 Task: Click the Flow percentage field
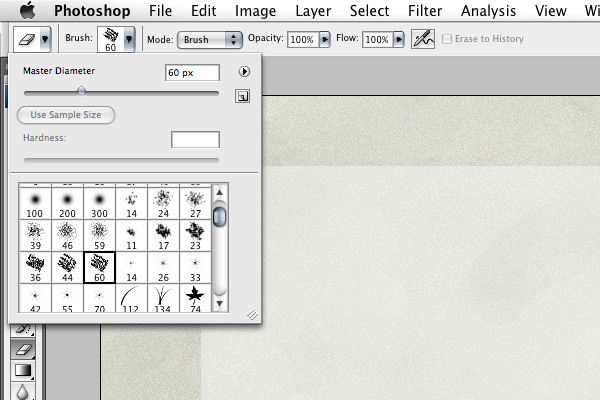click(x=377, y=39)
